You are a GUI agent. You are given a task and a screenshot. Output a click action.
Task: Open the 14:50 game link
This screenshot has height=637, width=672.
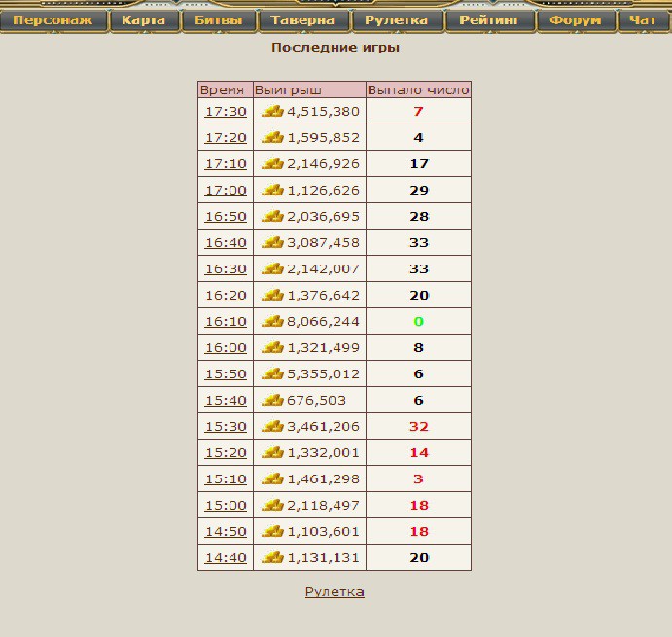226,532
